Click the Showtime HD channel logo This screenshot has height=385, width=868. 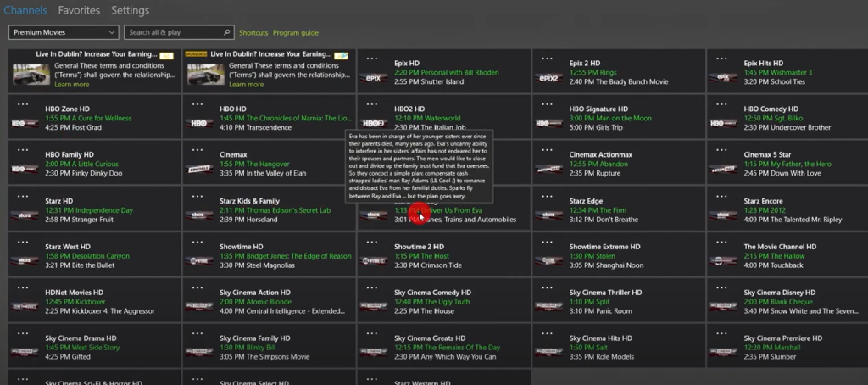point(199,261)
